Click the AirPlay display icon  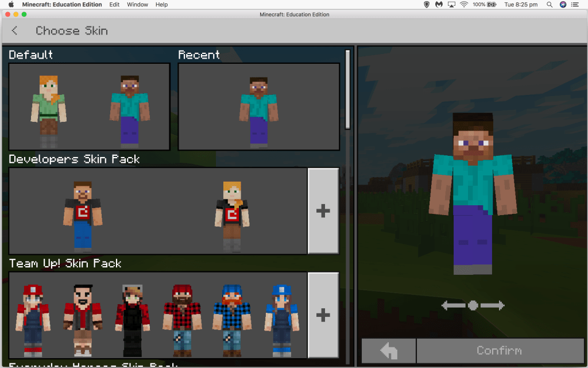(x=451, y=5)
